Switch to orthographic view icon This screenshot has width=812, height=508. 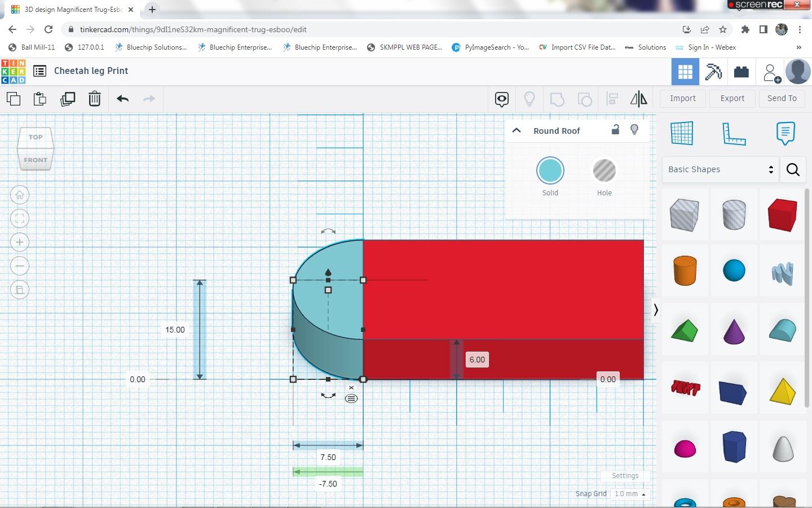(20, 290)
